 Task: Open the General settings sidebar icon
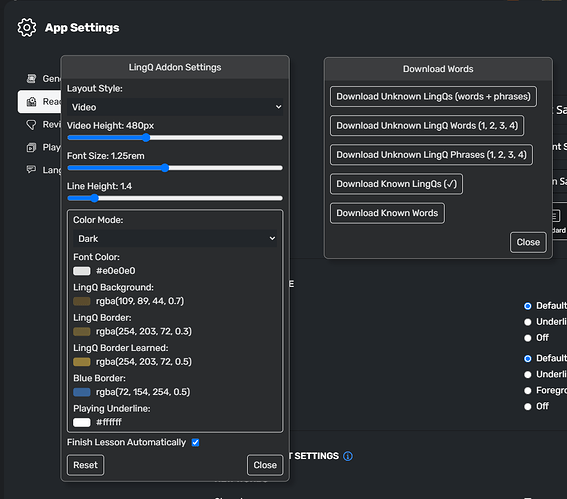click(x=31, y=78)
